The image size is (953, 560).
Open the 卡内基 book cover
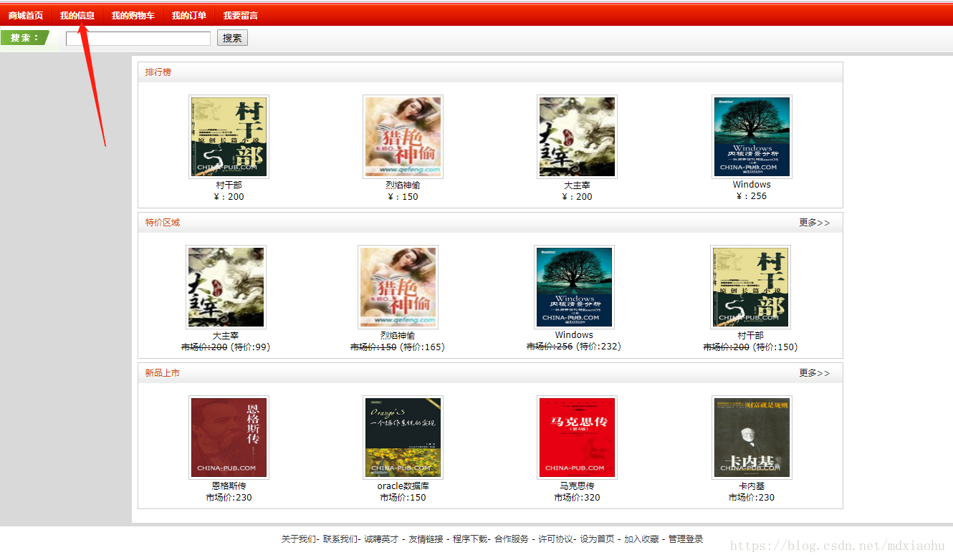(x=752, y=438)
